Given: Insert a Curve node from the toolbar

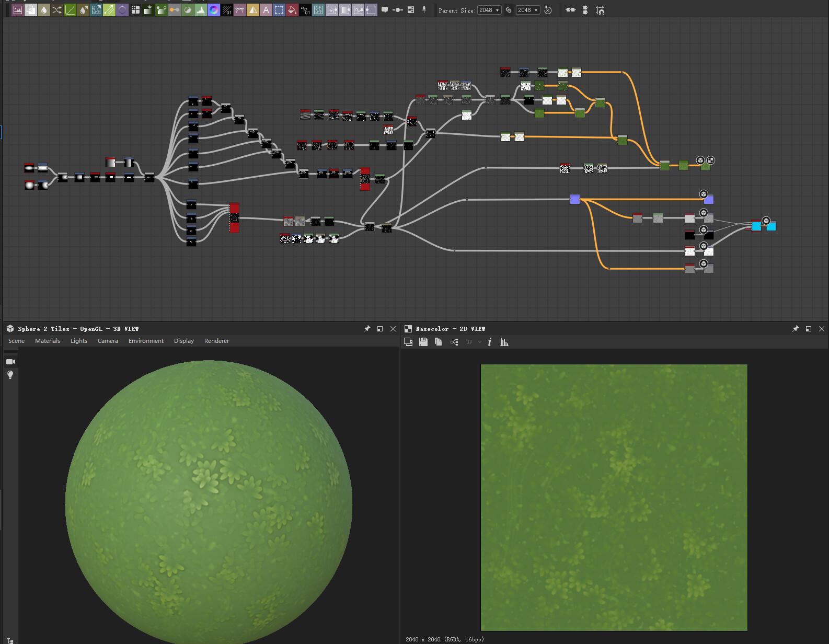Looking at the screenshot, I should tap(70, 10).
